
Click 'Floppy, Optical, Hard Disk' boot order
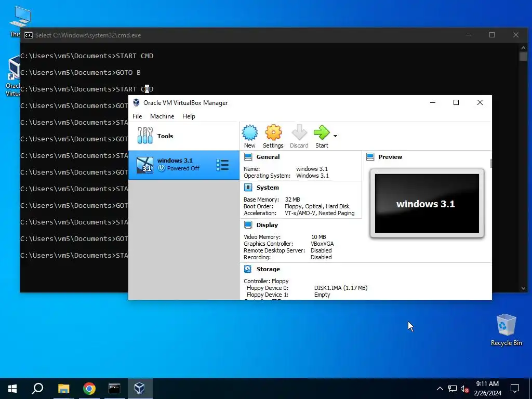click(317, 206)
